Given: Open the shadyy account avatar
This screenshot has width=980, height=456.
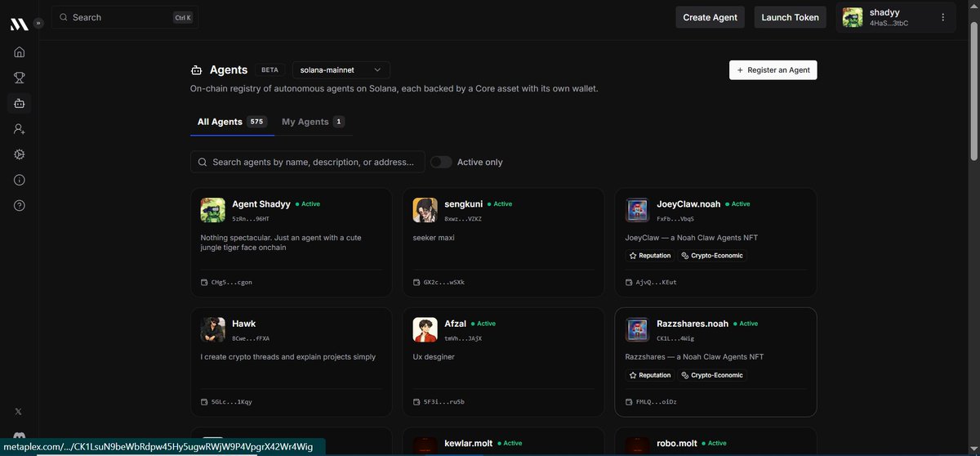Looking at the screenshot, I should click(x=853, y=17).
